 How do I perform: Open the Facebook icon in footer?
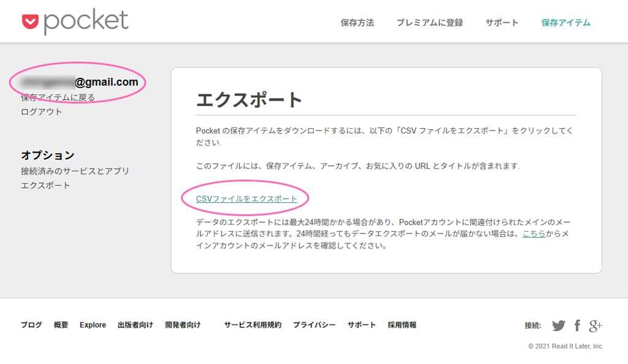coord(577,325)
